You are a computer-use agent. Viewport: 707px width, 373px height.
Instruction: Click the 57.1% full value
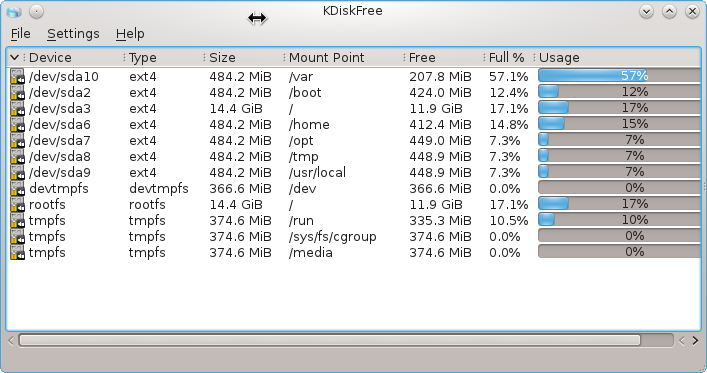pos(509,77)
